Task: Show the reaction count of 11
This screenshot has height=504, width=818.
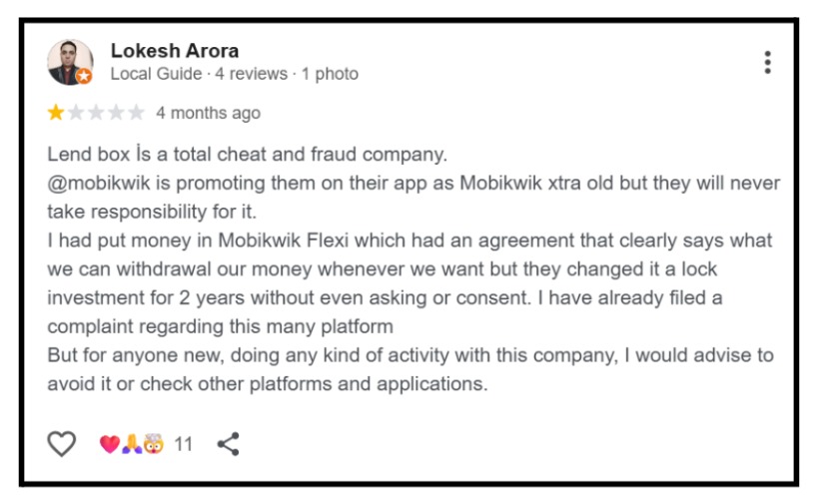Action: pyautogui.click(x=184, y=444)
